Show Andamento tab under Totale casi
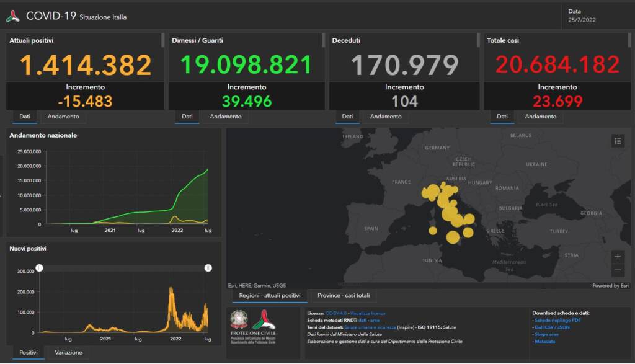The image size is (635, 364). (x=540, y=117)
